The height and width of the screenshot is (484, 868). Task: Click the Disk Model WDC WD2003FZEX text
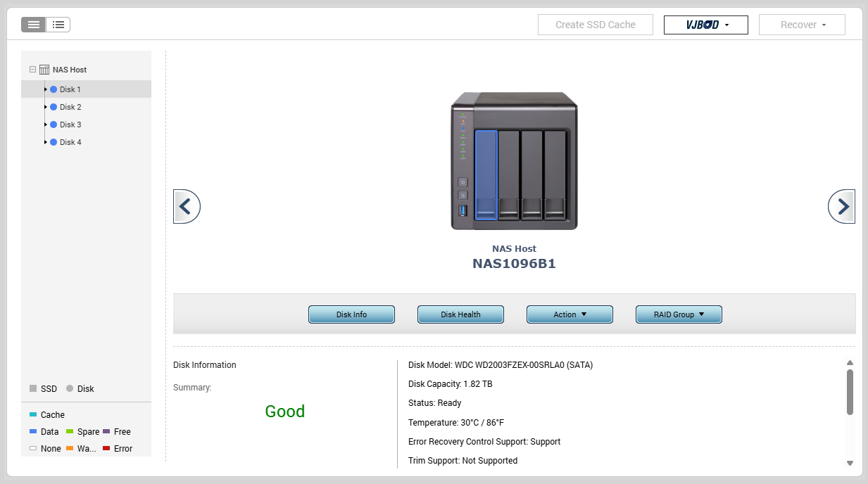click(501, 365)
